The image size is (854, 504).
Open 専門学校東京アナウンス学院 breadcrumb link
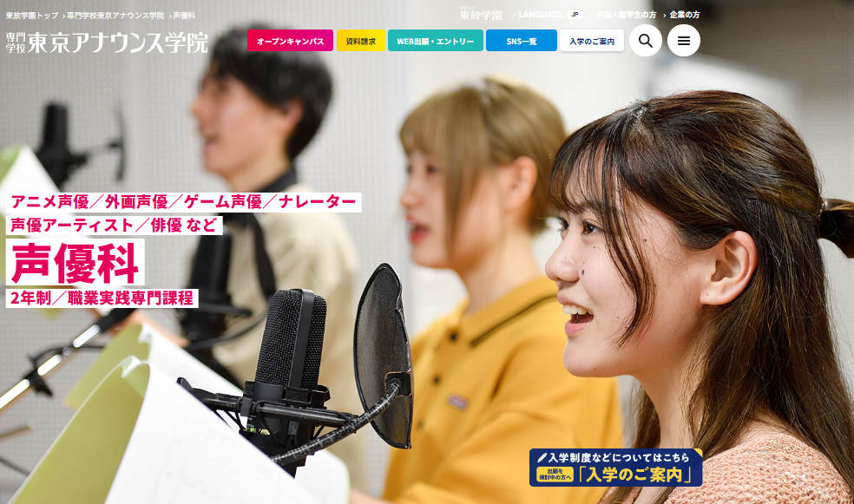pyautogui.click(x=115, y=16)
